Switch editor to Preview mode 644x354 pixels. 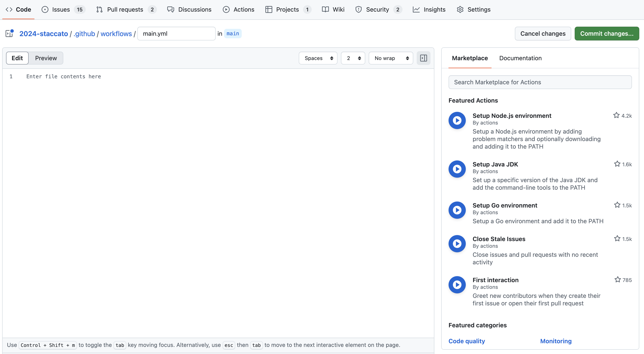tap(46, 58)
